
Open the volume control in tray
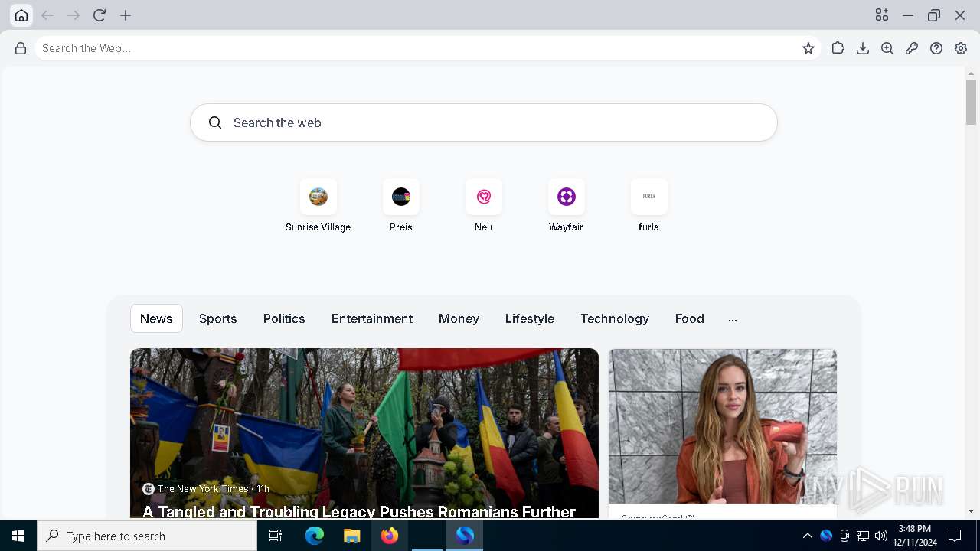881,536
